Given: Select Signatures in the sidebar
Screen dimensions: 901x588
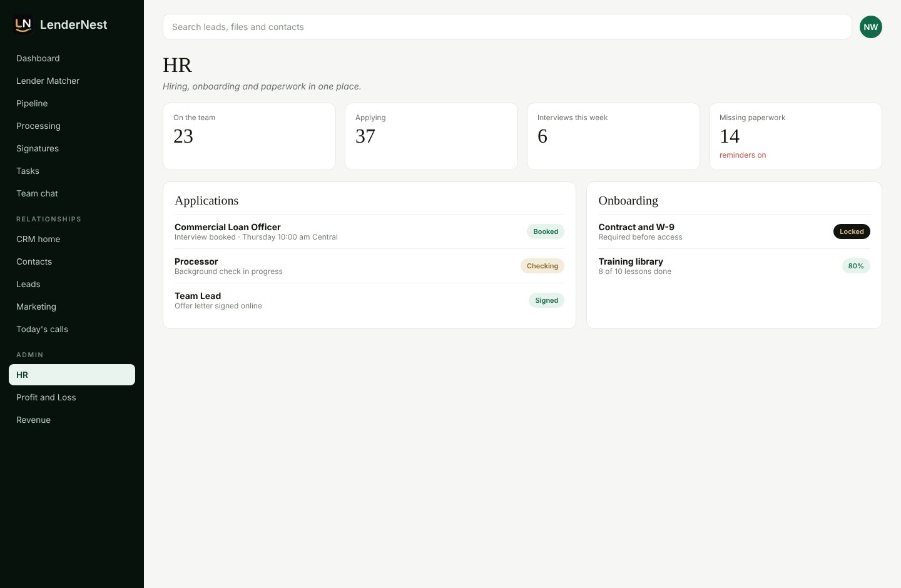Looking at the screenshot, I should tap(72, 148).
